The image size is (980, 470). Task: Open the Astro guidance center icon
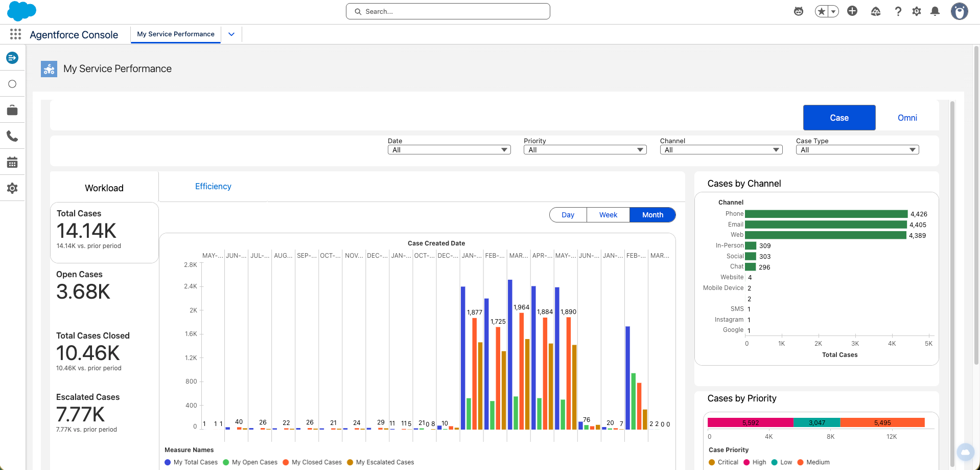[x=798, y=11]
